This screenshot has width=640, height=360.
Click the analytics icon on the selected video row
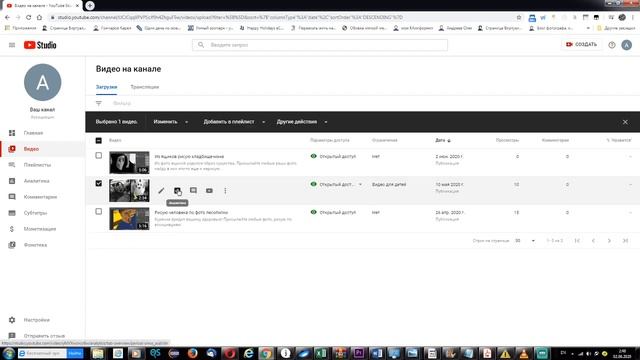tap(177, 191)
